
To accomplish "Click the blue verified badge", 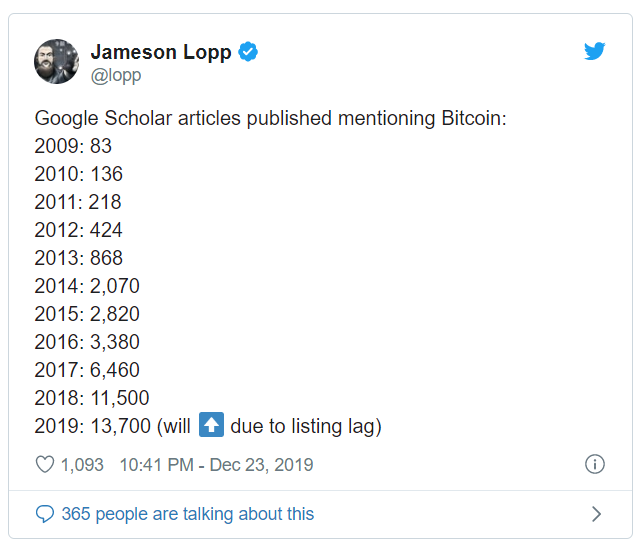I will pyautogui.click(x=248, y=52).
